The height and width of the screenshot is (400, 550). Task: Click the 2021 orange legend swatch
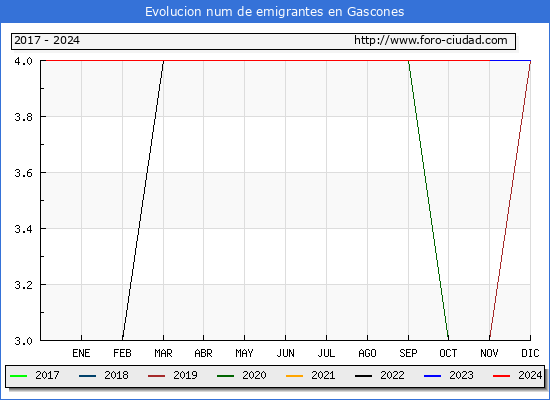(x=295, y=376)
